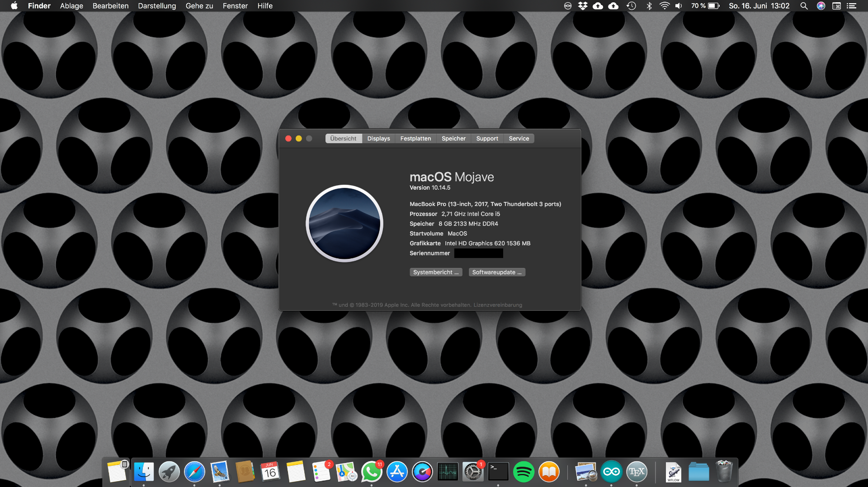Open the Darstellung menu

[157, 6]
